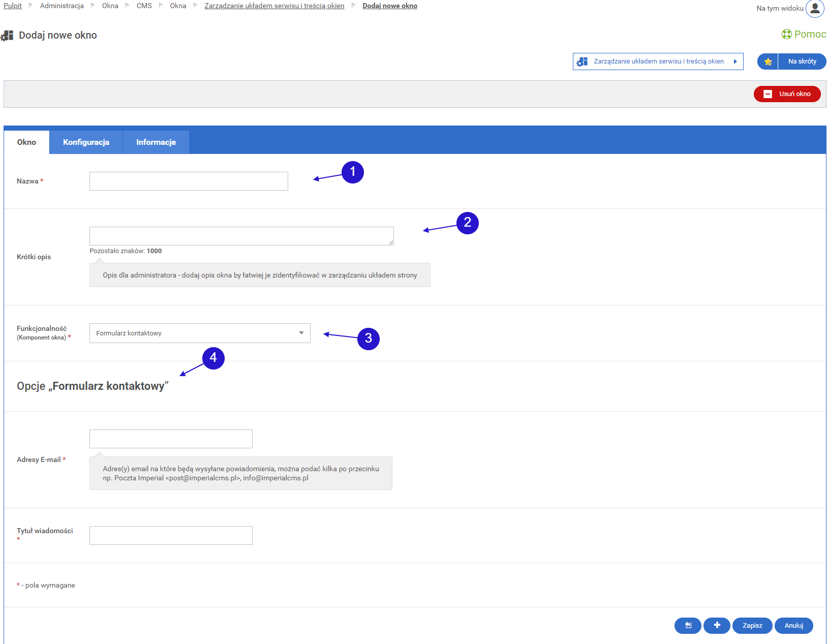Image resolution: width=827 pixels, height=644 pixels.
Task: Click the save-and-return arrow icon button
Action: point(688,625)
